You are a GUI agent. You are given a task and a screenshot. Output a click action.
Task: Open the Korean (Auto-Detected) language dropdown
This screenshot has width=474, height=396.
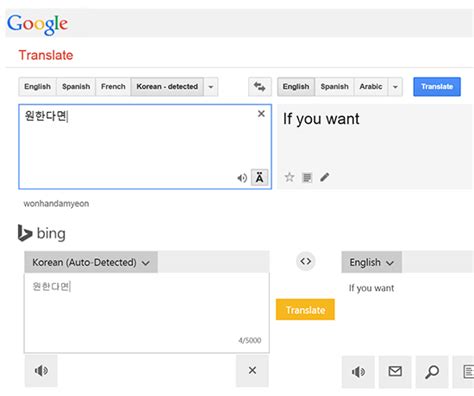tap(91, 262)
